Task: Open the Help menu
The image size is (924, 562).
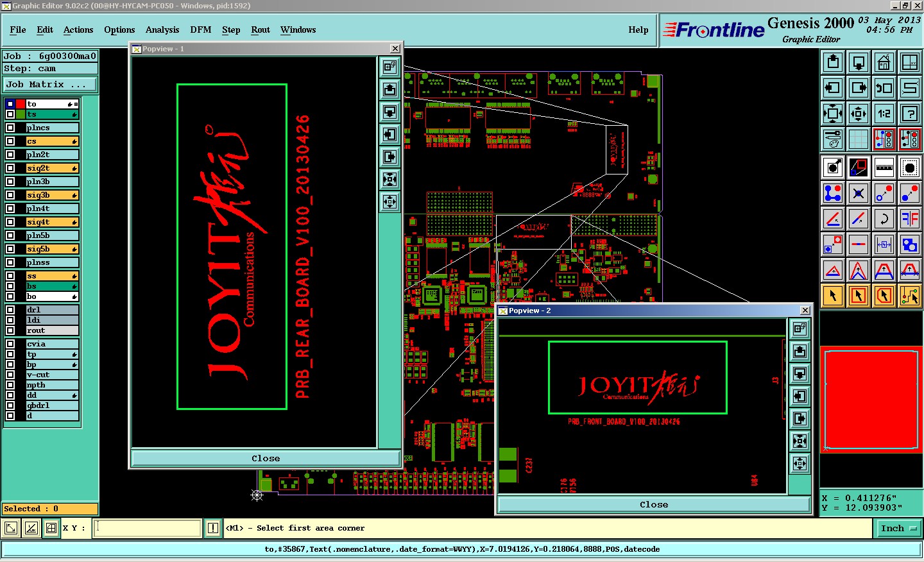Action: pos(638,30)
